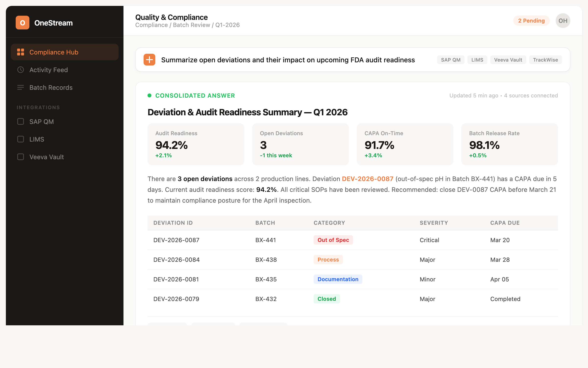The image size is (588, 368).
Task: Click the query input text field
Action: tap(288, 60)
